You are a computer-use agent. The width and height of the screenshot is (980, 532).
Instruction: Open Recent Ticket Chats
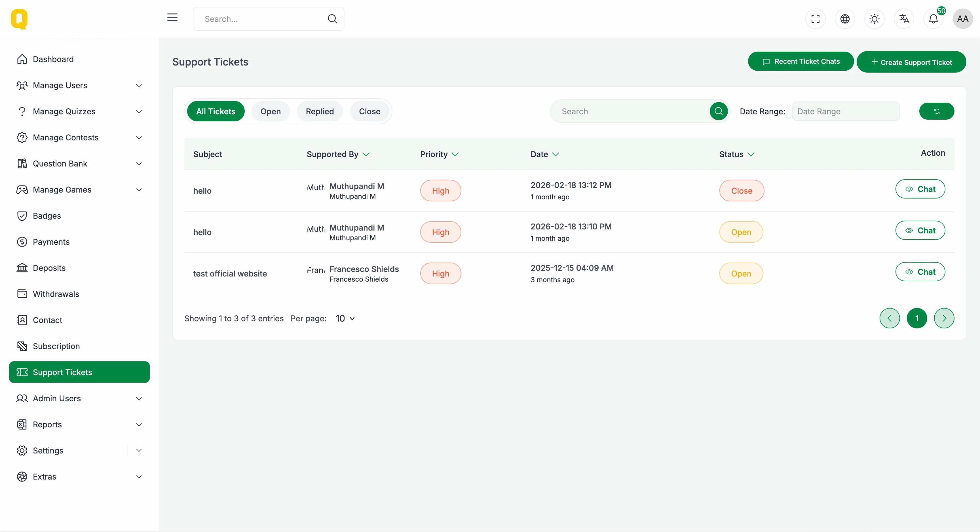801,62
